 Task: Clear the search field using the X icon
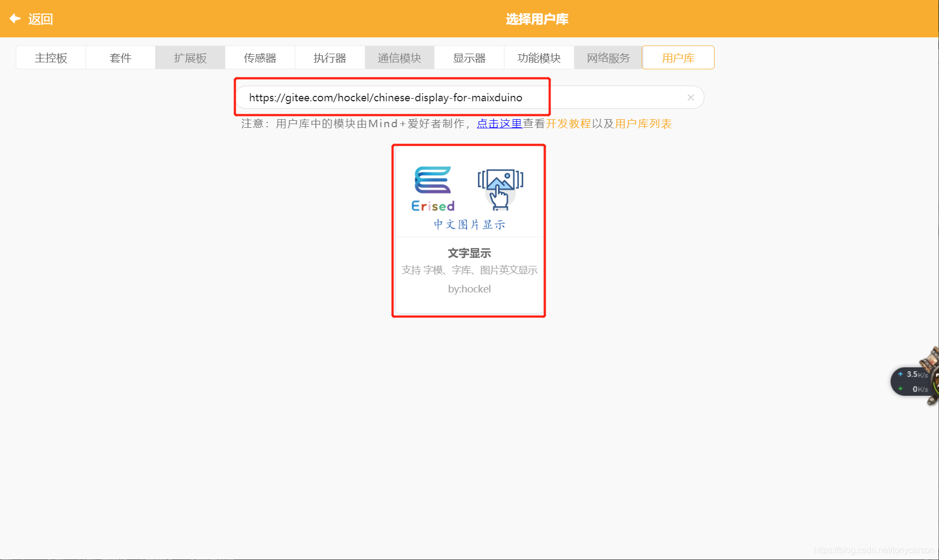click(690, 97)
